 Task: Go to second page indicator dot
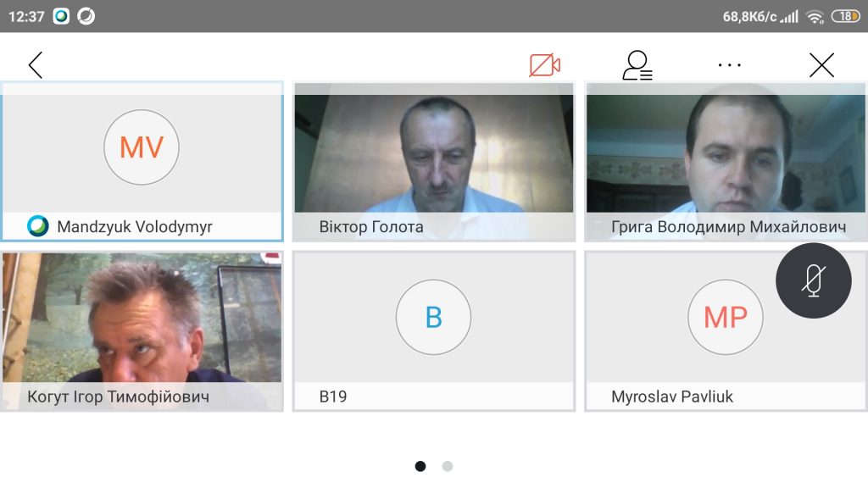point(448,467)
